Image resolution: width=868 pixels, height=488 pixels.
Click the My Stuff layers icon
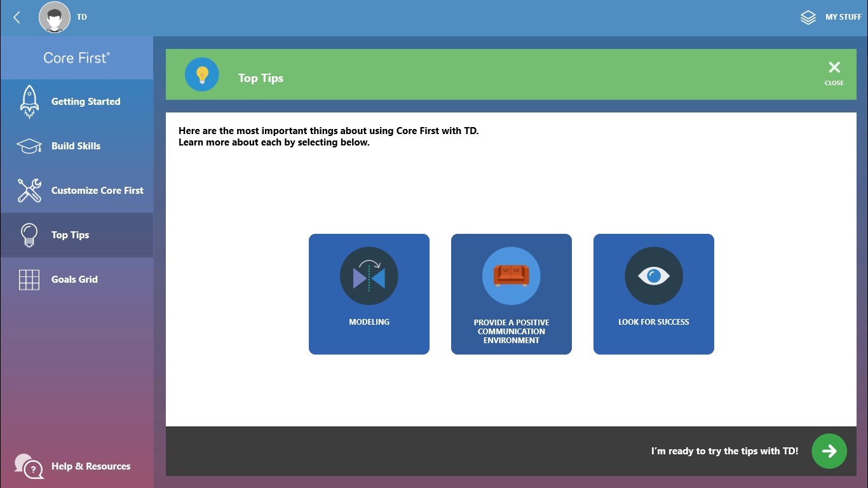pyautogui.click(x=808, y=17)
